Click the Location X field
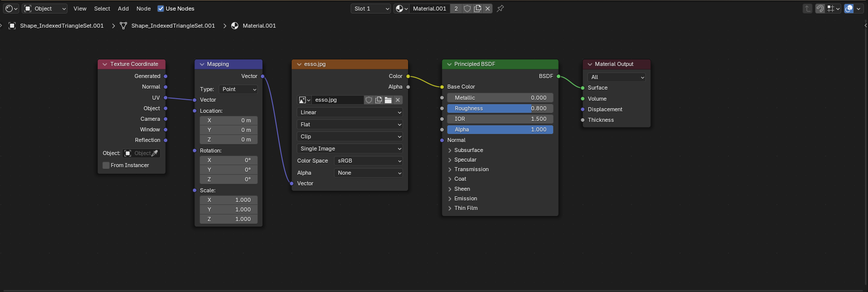This screenshot has width=868, height=292. (229, 120)
